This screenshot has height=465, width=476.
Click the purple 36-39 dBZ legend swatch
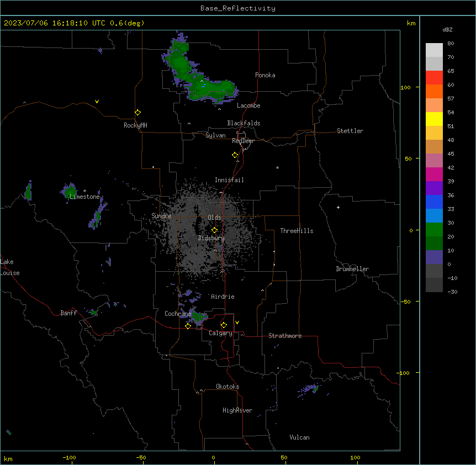(434, 188)
